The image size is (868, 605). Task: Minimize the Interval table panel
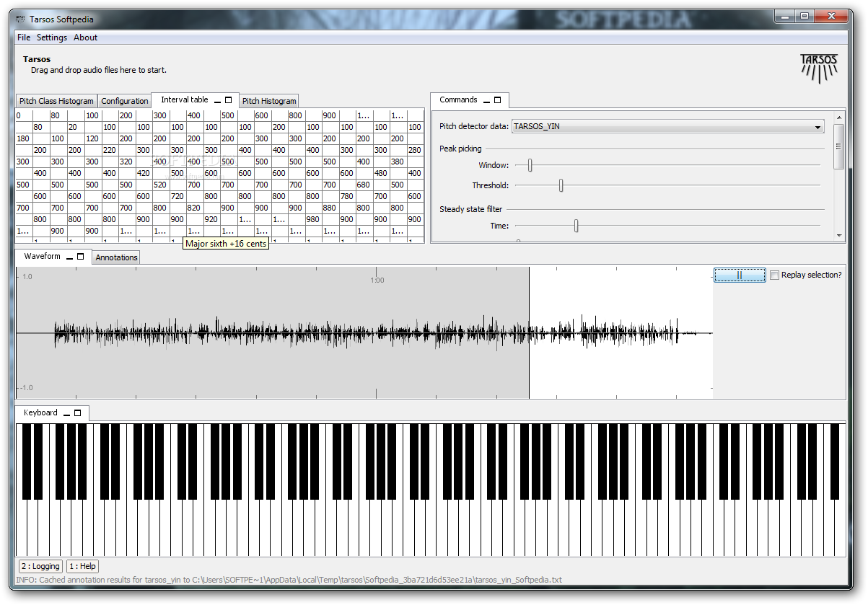click(218, 101)
